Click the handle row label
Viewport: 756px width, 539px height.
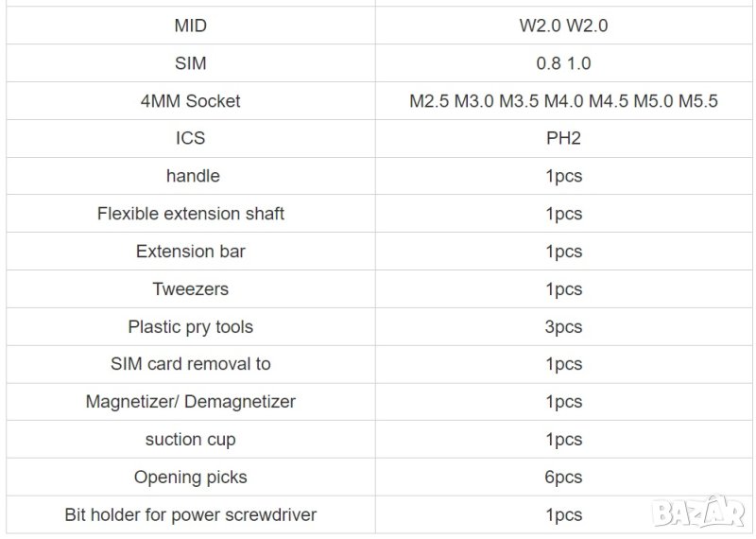pyautogui.click(x=191, y=176)
